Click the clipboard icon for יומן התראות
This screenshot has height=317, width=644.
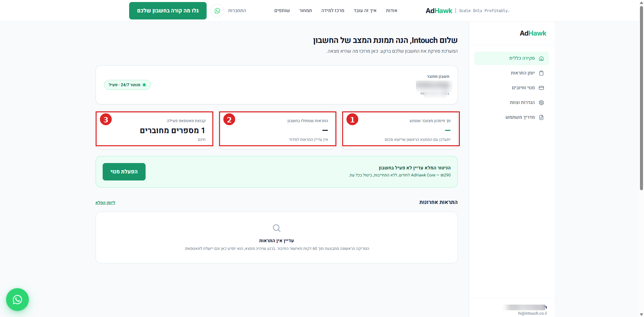tap(541, 73)
